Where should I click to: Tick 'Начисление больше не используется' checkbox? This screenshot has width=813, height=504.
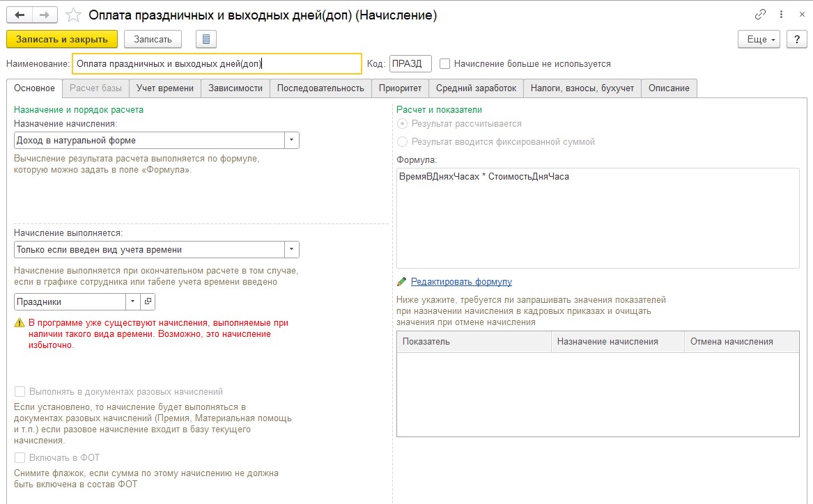click(x=445, y=63)
